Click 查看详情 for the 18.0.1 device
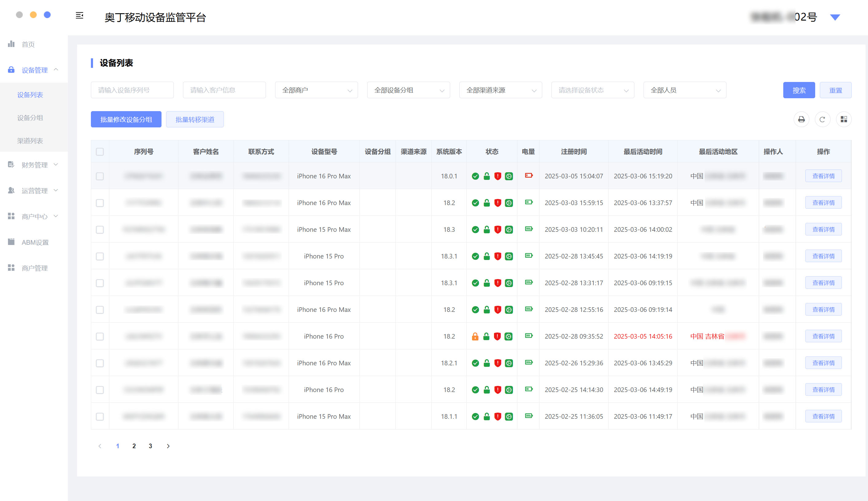Screen dimensions: 868x501 click(823, 176)
